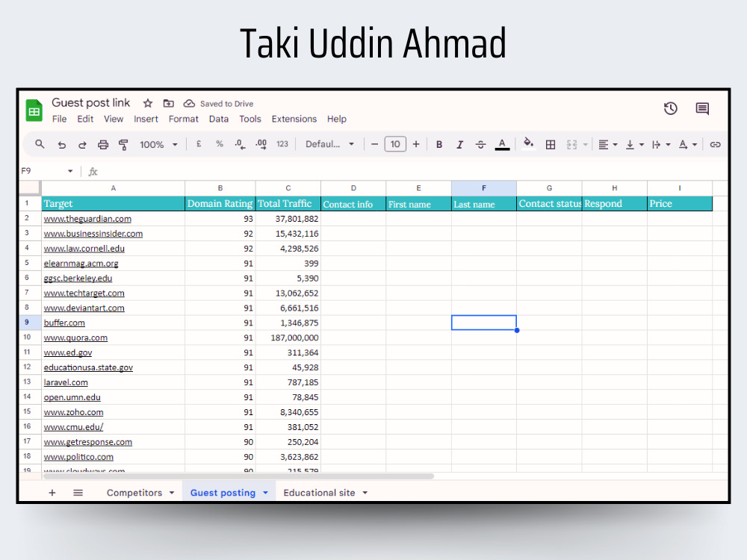Click the Move to folder icon
This screenshot has width=747, height=560.
[169, 103]
